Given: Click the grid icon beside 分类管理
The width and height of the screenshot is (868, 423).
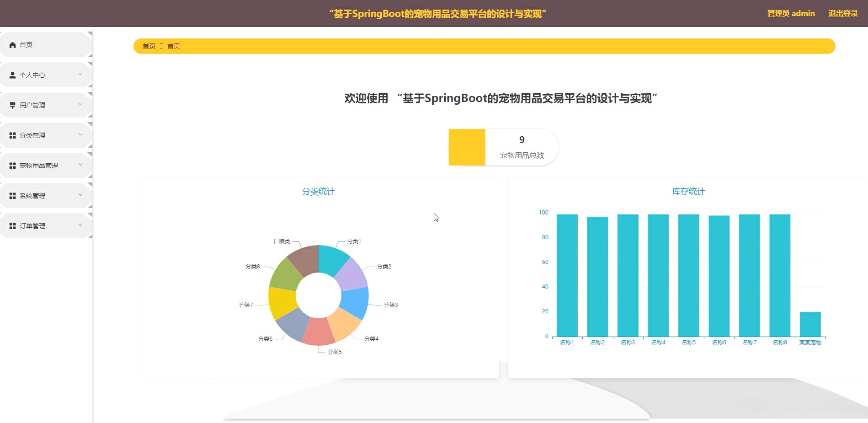Looking at the screenshot, I should [12, 135].
